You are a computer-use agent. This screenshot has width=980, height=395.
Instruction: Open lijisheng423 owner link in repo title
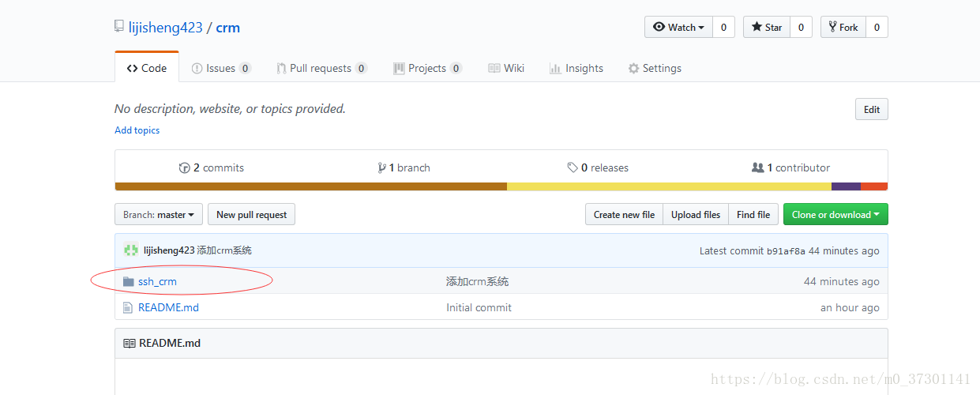point(166,27)
